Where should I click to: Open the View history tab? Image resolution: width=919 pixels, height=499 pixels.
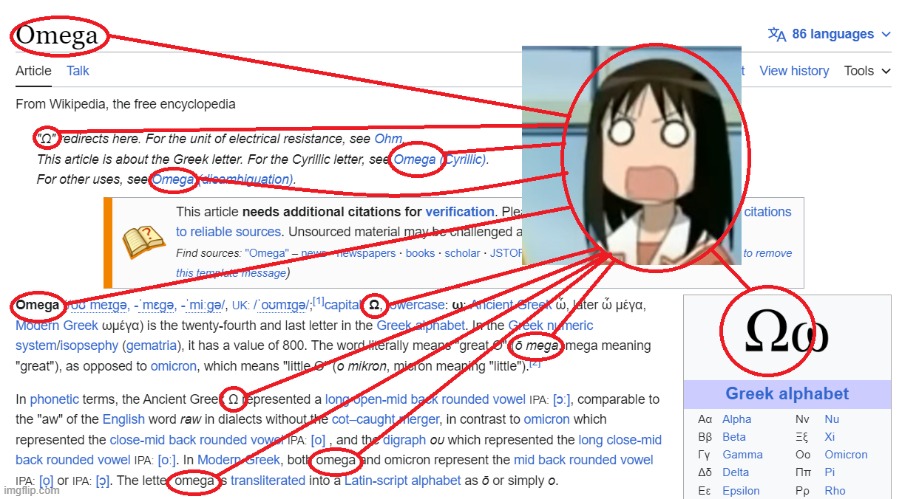[794, 71]
